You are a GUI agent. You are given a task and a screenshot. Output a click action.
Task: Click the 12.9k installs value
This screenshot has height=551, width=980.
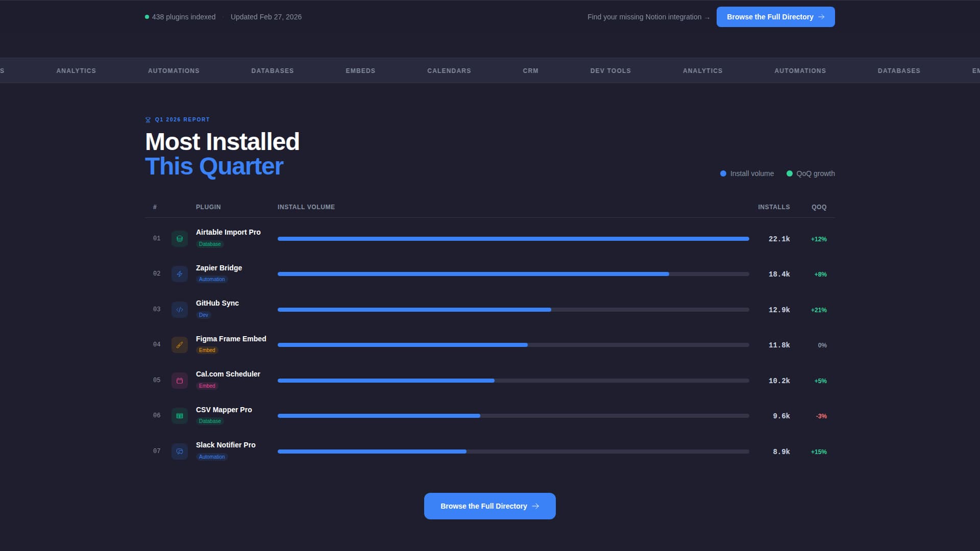[779, 310]
